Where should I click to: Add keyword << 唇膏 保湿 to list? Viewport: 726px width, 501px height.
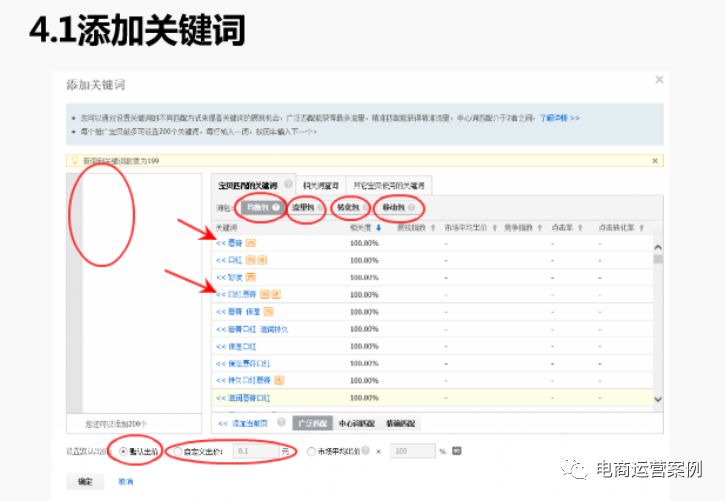pos(238,312)
